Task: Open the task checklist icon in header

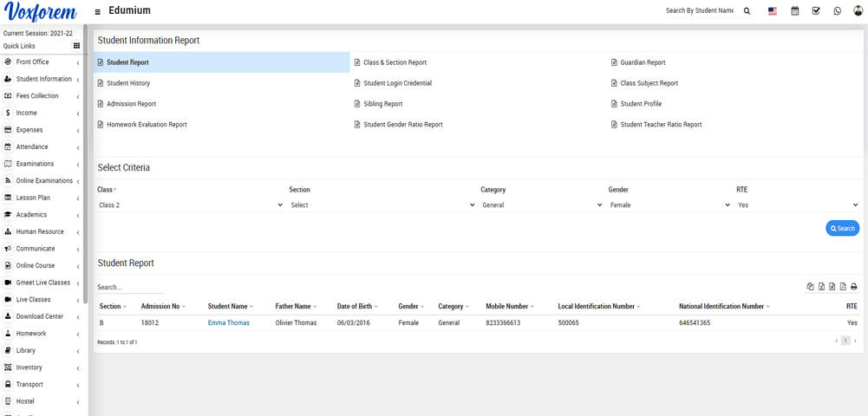Action: [816, 11]
